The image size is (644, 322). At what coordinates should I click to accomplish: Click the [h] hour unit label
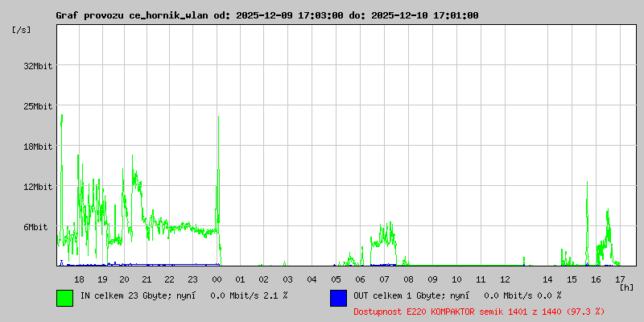pyautogui.click(x=626, y=287)
